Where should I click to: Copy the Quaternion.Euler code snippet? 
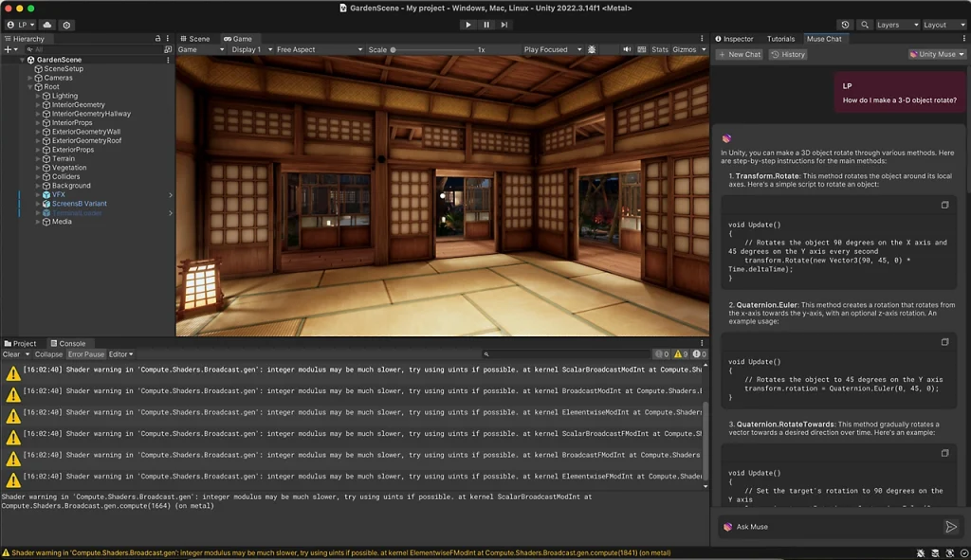pyautogui.click(x=945, y=341)
